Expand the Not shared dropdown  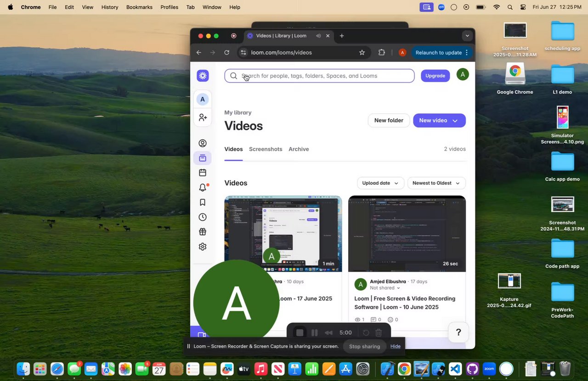pos(385,288)
